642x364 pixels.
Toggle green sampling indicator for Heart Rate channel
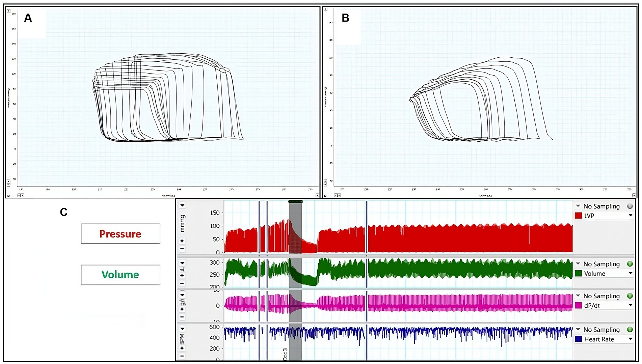(x=630, y=330)
